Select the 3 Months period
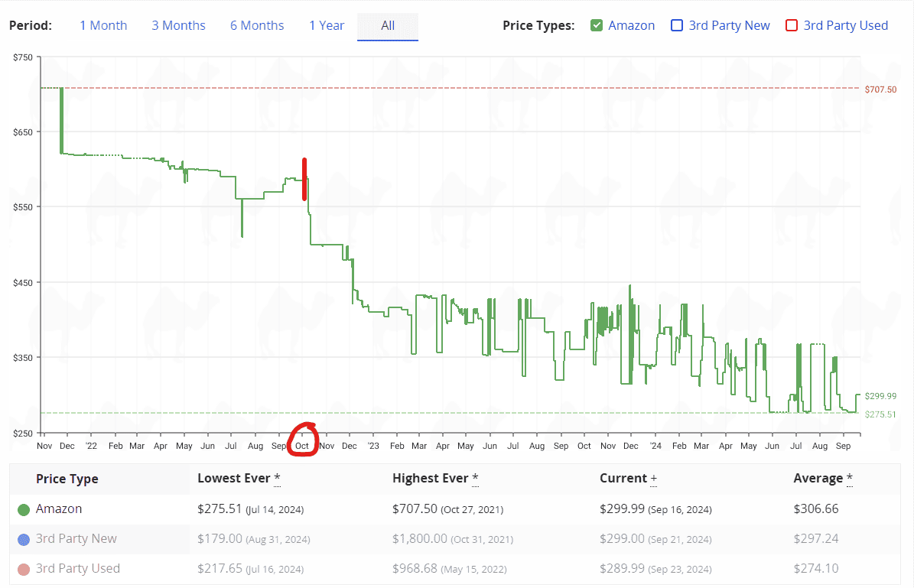 (x=178, y=26)
